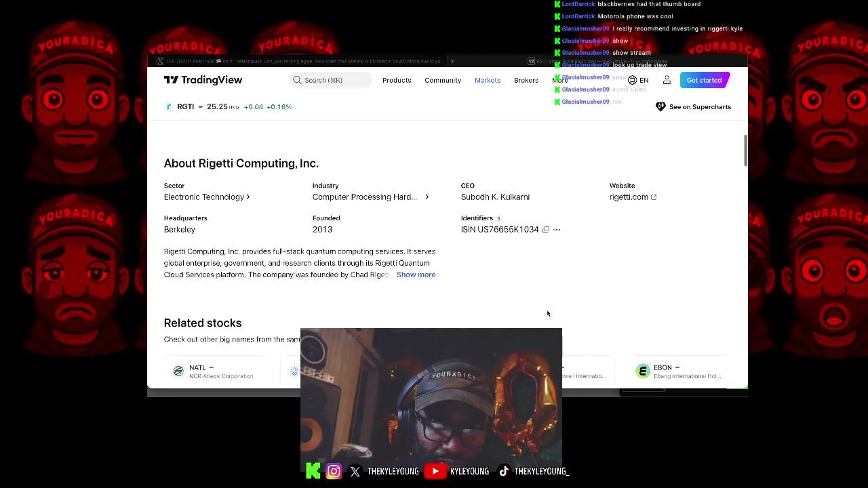Open the Brokers menu

click(x=526, y=80)
